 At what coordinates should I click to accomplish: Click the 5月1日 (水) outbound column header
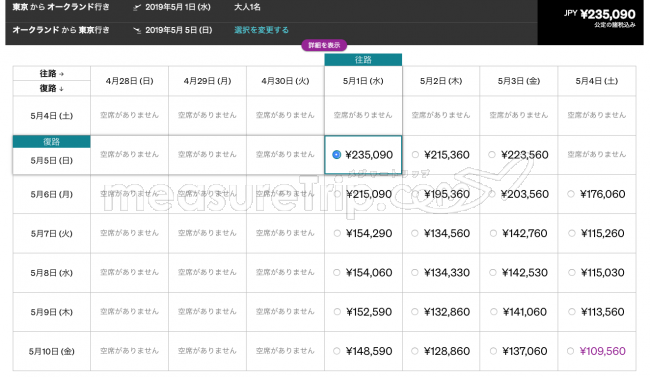(363, 81)
